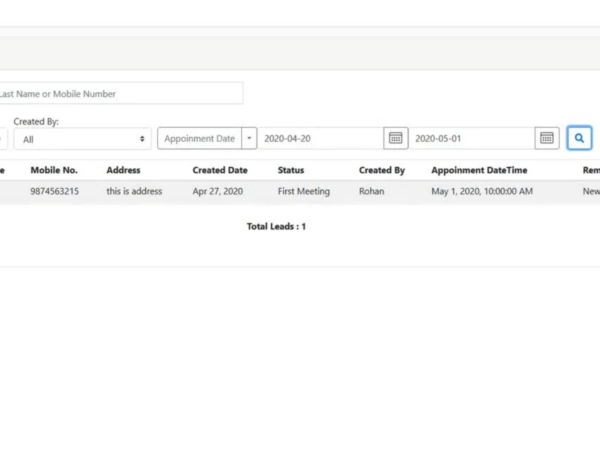Image resolution: width=600 pixels, height=450 pixels.
Task: Click the Appoinment DateTime column header
Action: (x=479, y=170)
